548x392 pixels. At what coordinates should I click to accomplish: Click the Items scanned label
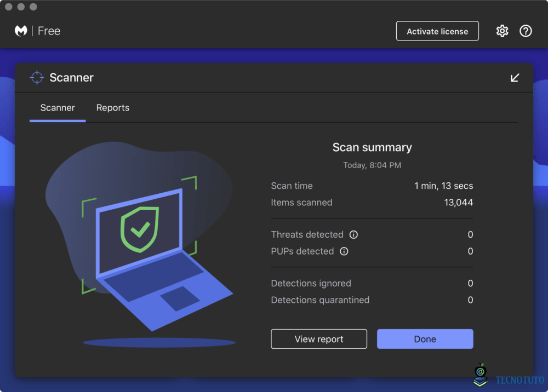301,203
